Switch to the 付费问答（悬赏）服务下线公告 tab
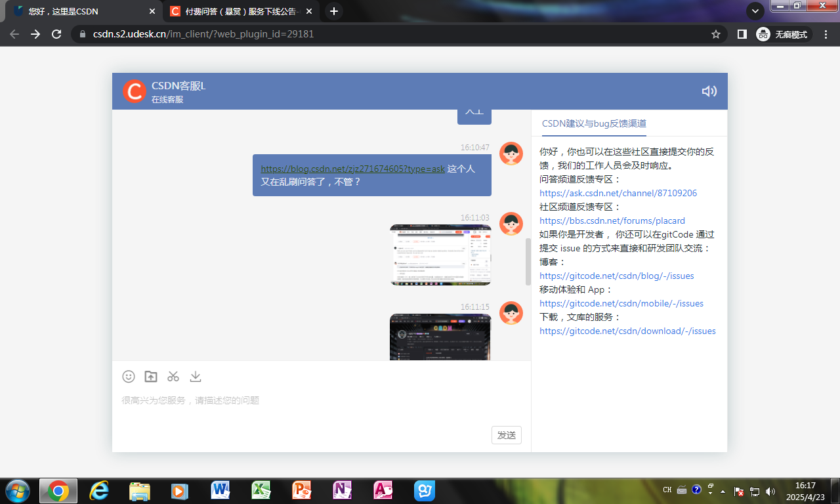The height and width of the screenshot is (504, 840). (240, 11)
